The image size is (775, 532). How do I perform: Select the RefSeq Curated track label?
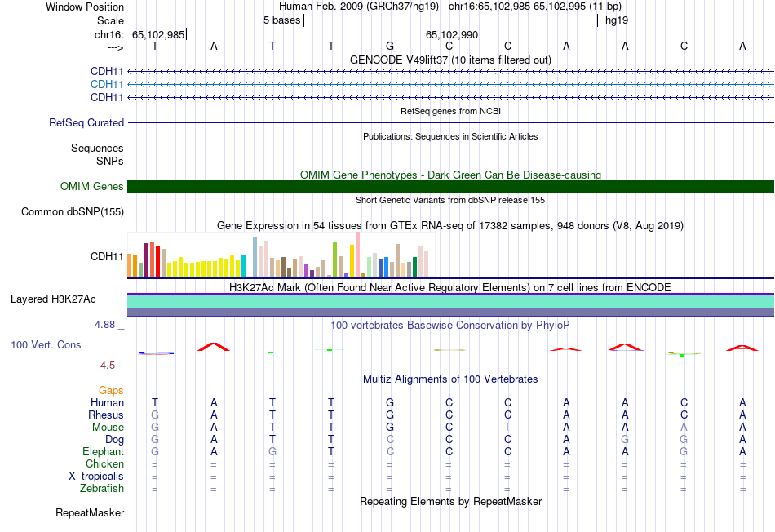pyautogui.click(x=86, y=122)
